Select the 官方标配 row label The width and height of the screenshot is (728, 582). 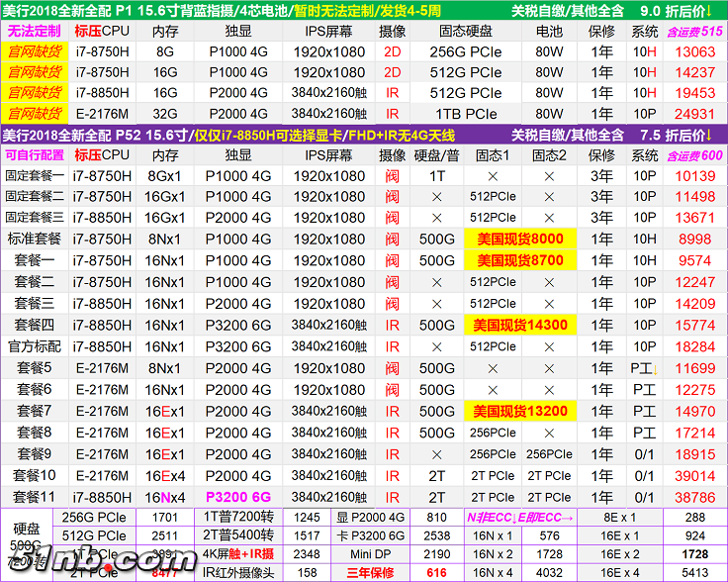point(35,346)
